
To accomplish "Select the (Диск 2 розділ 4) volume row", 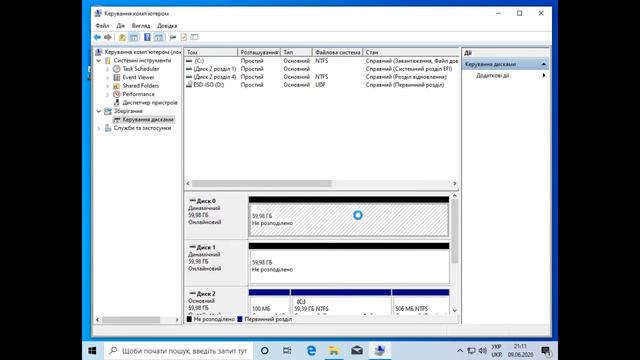I will click(x=322, y=77).
